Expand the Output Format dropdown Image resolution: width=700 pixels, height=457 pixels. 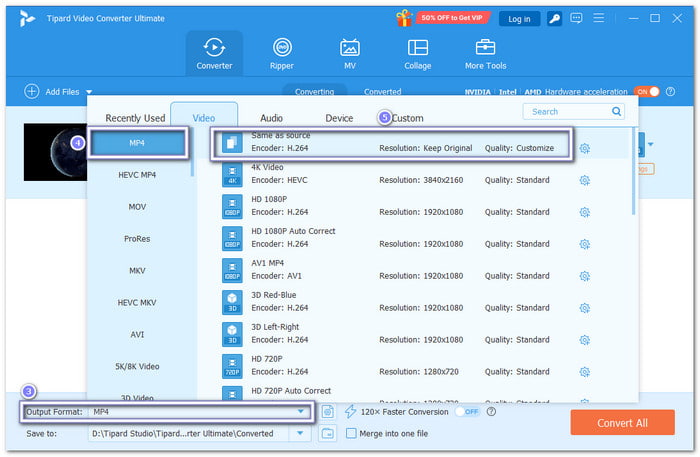pos(301,411)
